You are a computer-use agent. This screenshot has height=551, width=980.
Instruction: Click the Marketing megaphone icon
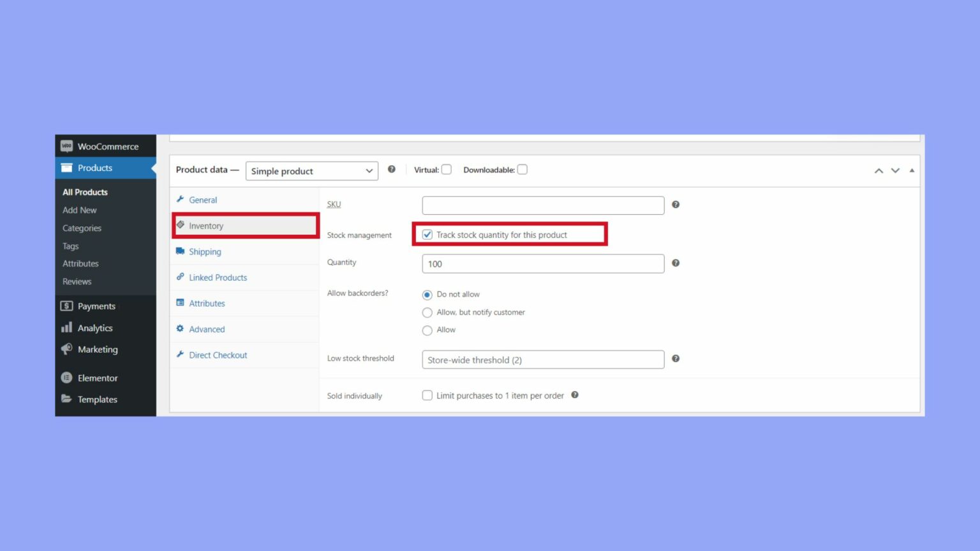pyautogui.click(x=68, y=349)
